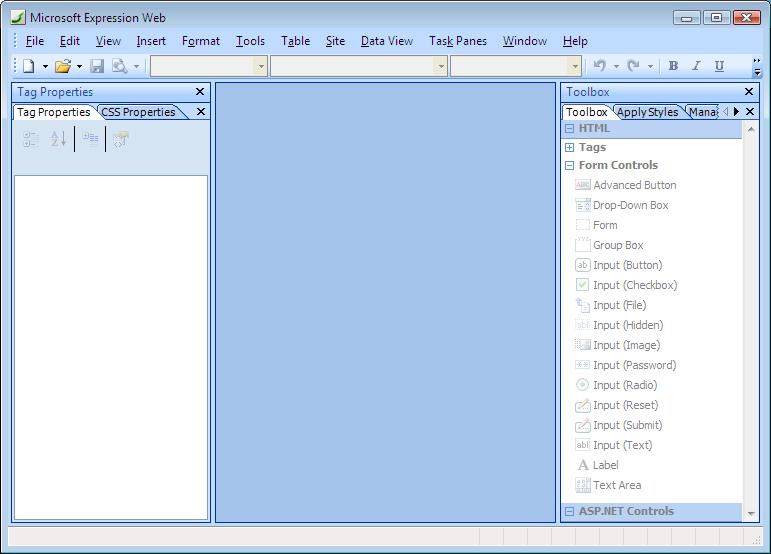This screenshot has height=554, width=771.
Task: Click Toolbox scrollbar down arrow
Action: (751, 513)
